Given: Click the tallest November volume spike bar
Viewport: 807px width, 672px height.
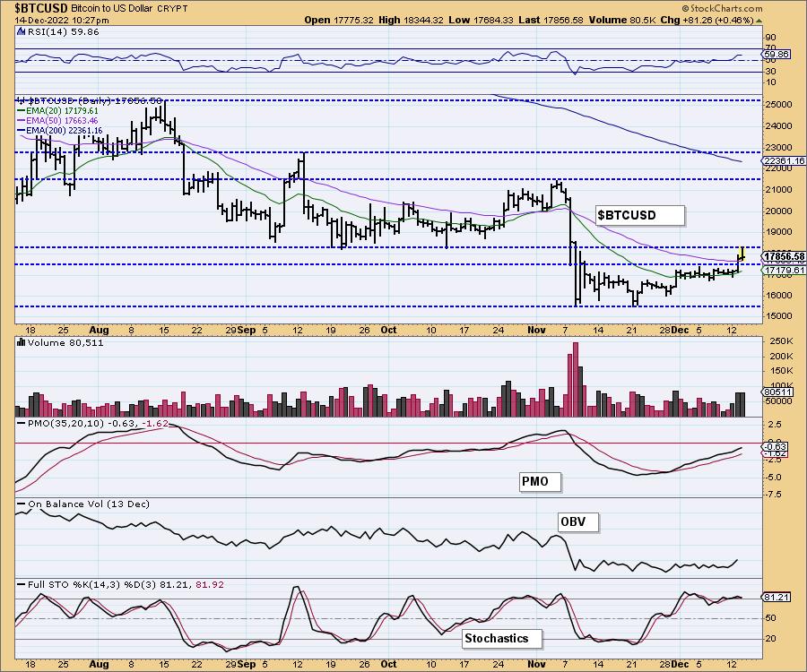Looking at the screenshot, I should point(575,379).
